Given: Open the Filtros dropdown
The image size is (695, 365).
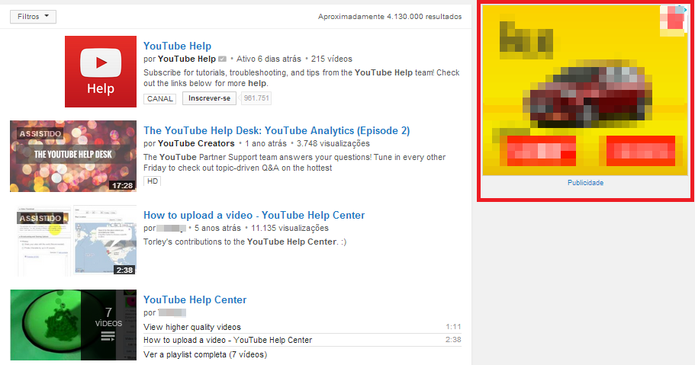Looking at the screenshot, I should 33,17.
